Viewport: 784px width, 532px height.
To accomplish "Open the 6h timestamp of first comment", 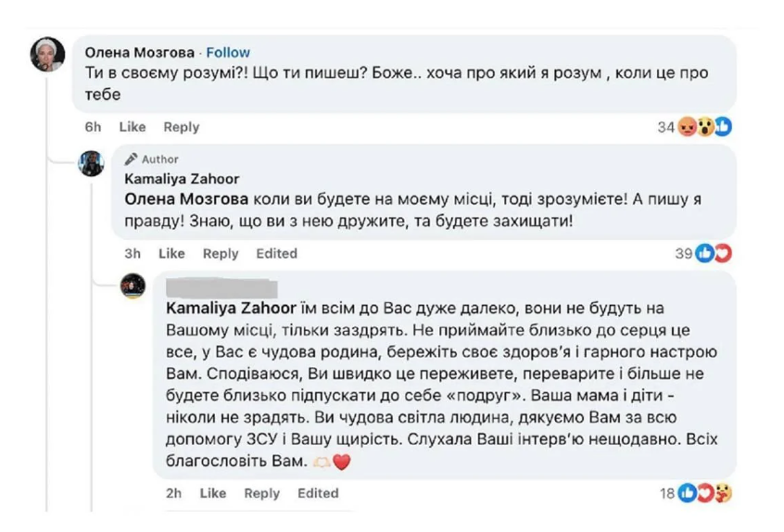I will click(93, 127).
